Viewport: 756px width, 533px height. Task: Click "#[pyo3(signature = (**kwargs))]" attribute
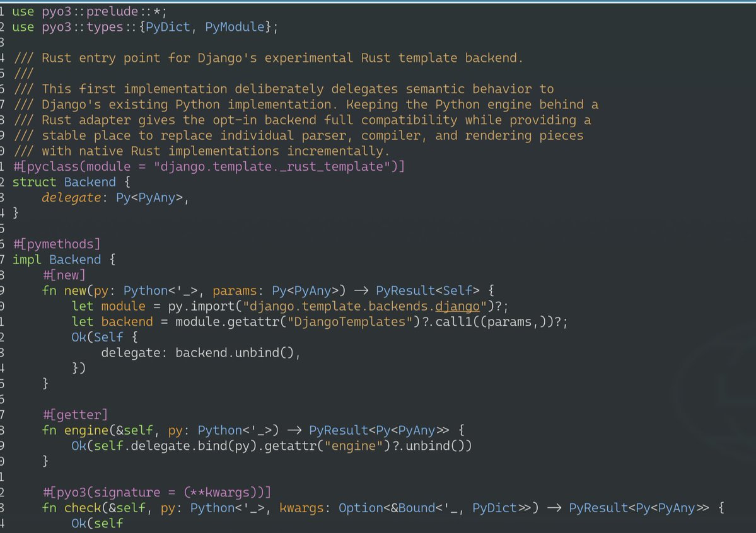[x=157, y=492]
